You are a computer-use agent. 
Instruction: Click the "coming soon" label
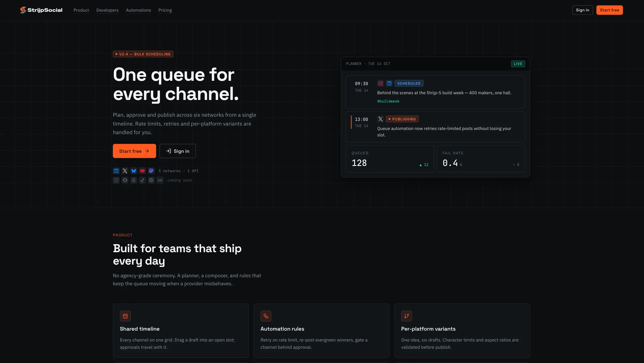[180, 180]
